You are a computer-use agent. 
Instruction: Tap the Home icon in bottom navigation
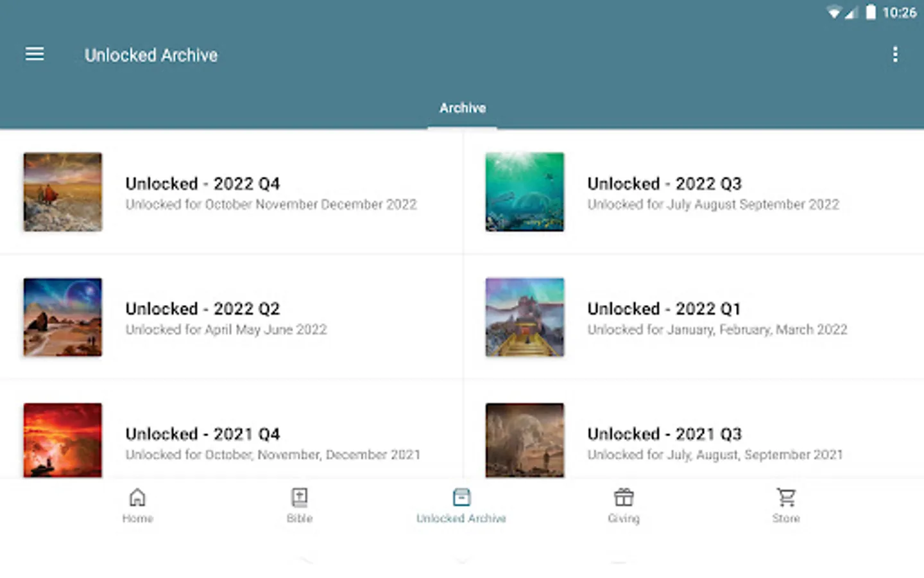point(137,498)
